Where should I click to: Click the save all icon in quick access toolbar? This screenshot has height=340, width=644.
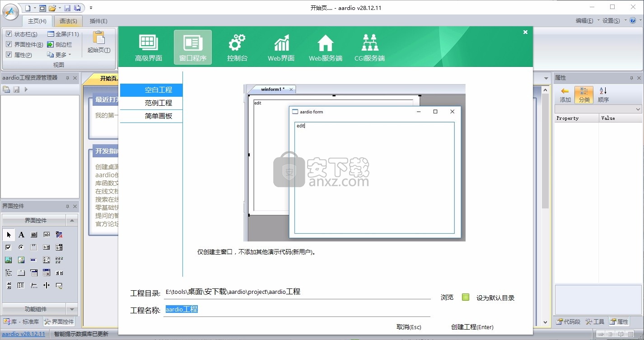pos(77,8)
